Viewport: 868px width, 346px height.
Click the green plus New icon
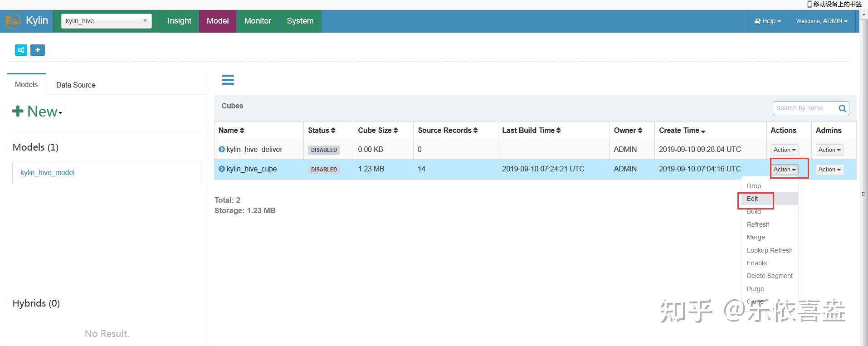coord(18,111)
